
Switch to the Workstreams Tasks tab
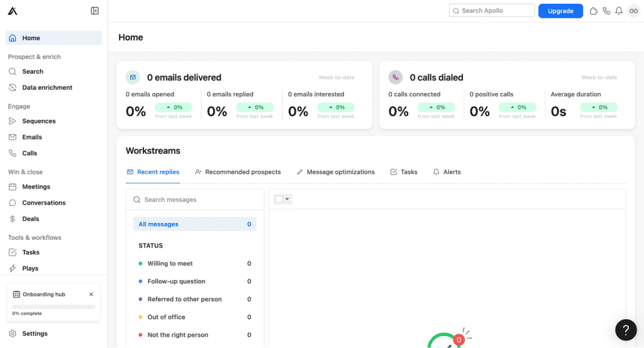[404, 172]
